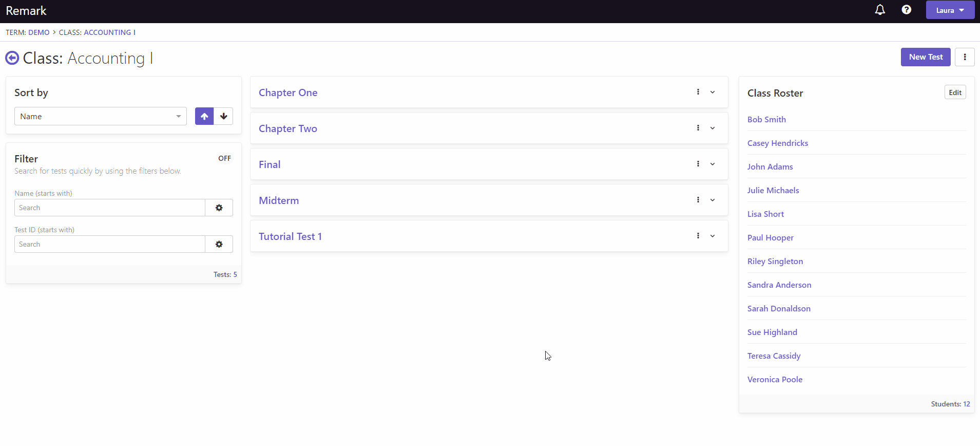Select student Bob Smith
The height and width of the screenshot is (446, 980).
click(766, 119)
